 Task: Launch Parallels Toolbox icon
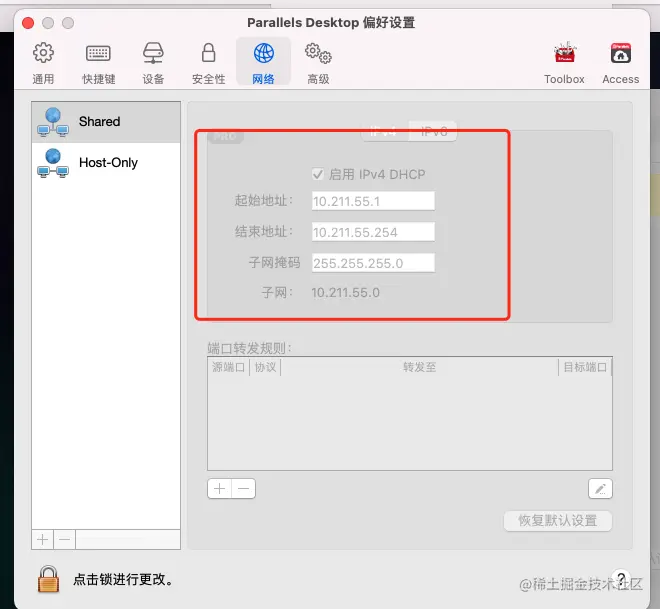pyautogui.click(x=564, y=63)
